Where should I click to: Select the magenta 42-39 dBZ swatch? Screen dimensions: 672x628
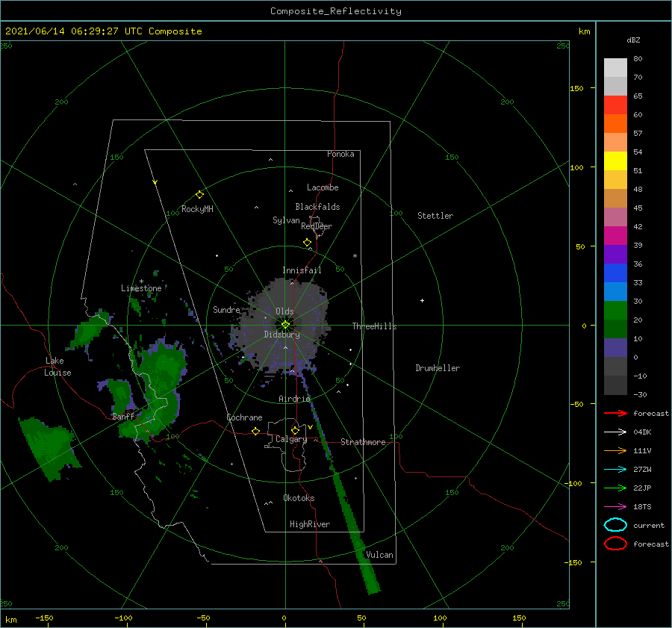click(615, 235)
